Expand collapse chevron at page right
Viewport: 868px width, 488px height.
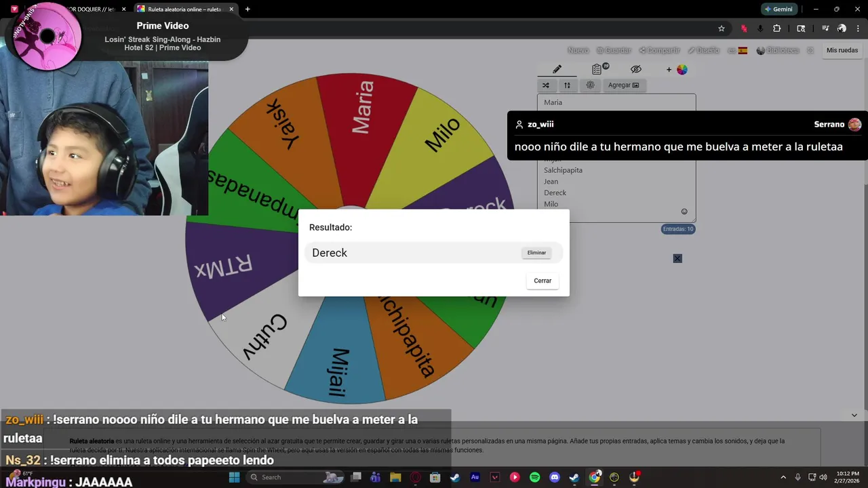pyautogui.click(x=854, y=415)
